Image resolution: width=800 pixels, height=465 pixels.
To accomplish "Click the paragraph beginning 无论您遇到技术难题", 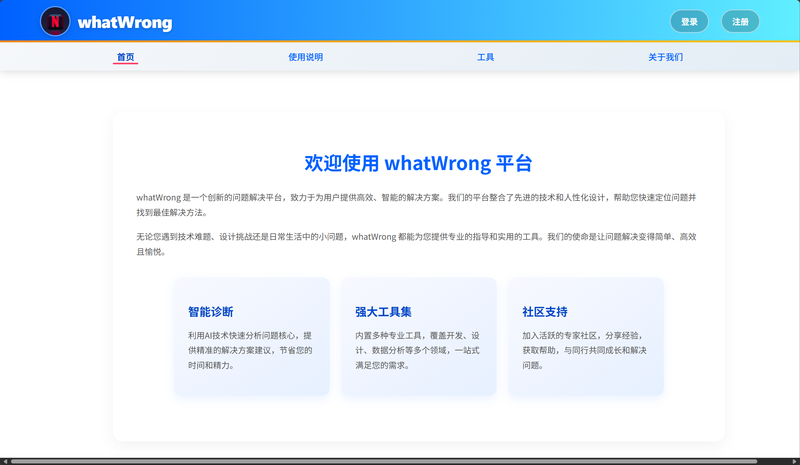I will (x=416, y=244).
